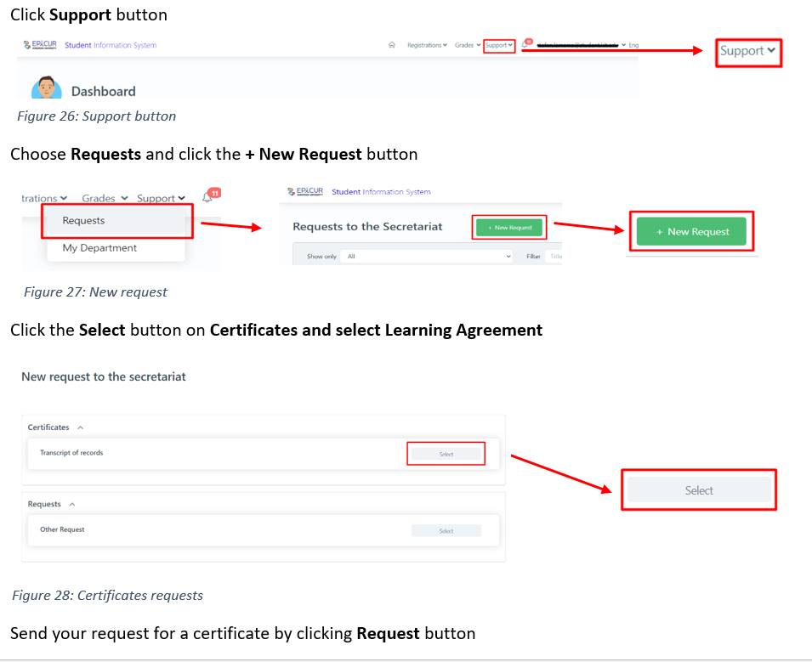Open the Grades dropdown in top navigation

tap(468, 45)
